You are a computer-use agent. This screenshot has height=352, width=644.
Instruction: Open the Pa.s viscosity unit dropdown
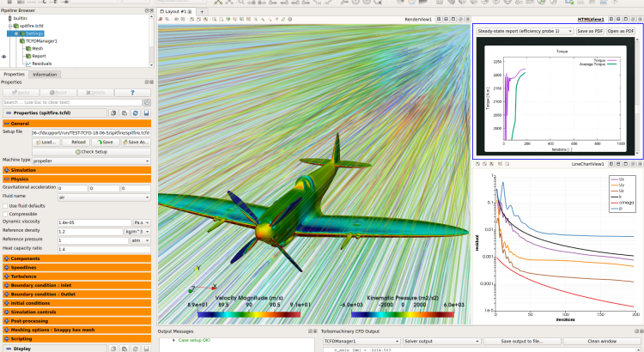click(x=142, y=222)
